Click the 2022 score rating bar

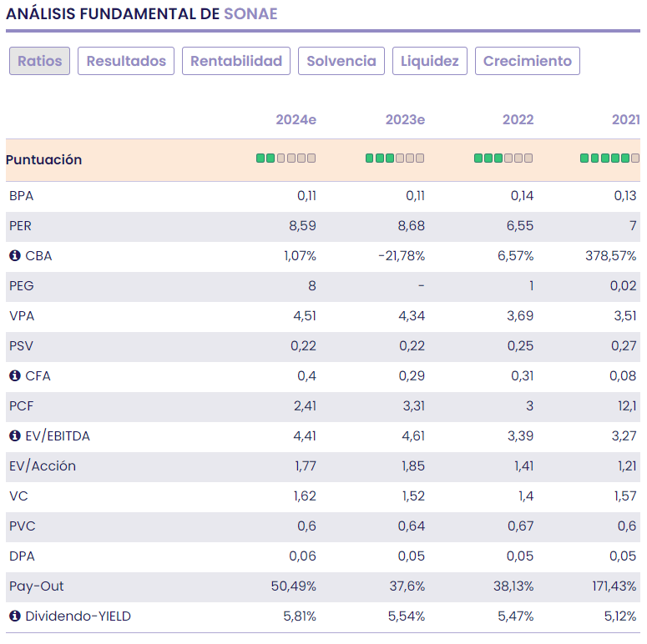(x=503, y=158)
